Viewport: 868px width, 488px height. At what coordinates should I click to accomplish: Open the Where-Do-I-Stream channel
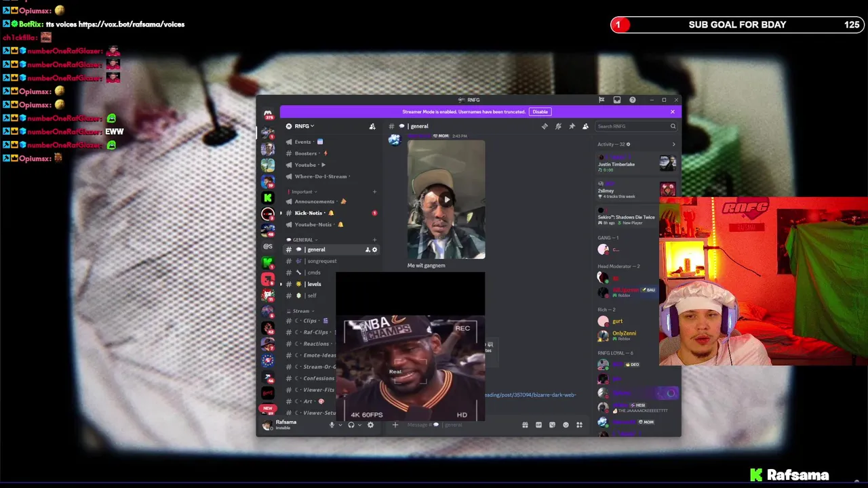click(x=331, y=176)
